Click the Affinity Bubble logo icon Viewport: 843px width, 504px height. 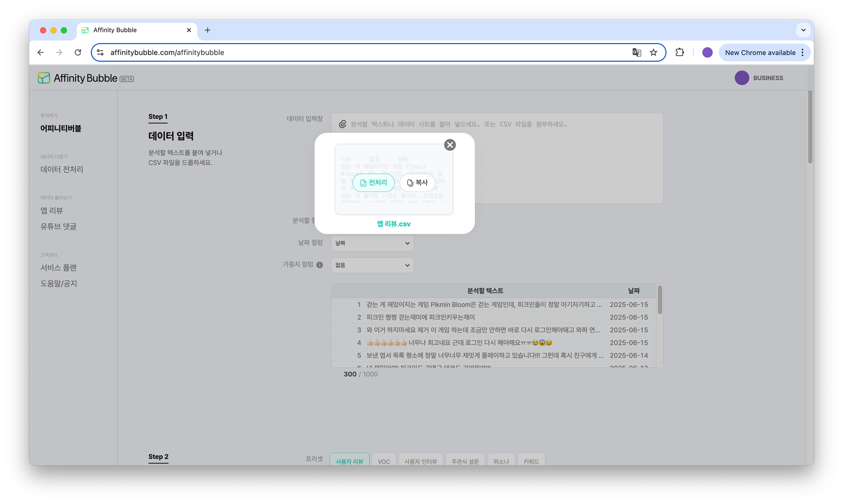coord(44,78)
